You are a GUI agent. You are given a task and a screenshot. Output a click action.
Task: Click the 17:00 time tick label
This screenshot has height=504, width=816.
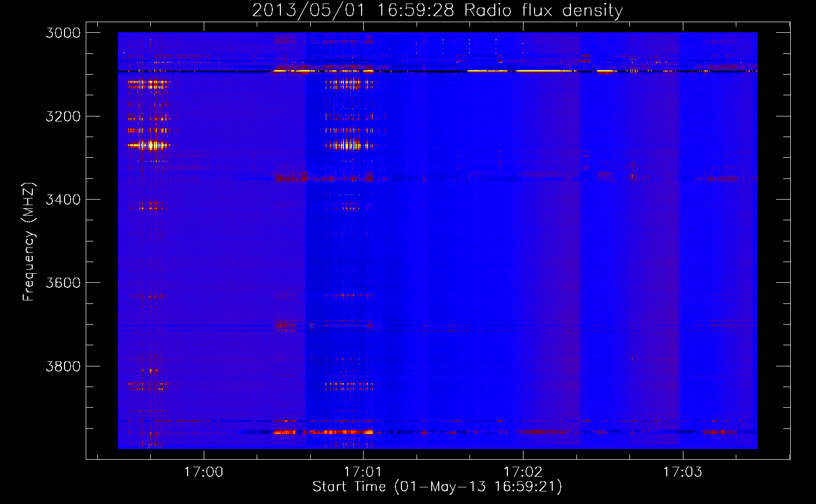pyautogui.click(x=203, y=472)
